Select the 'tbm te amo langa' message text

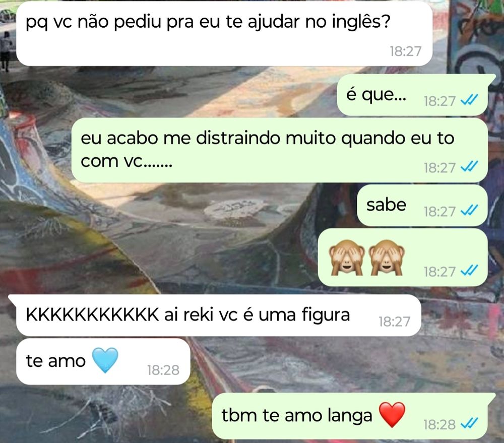(x=296, y=415)
